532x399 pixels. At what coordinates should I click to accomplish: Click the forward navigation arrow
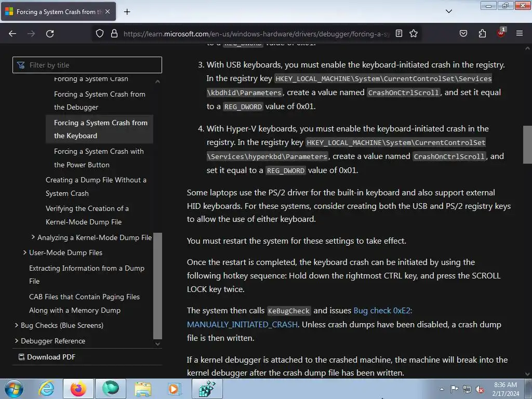[x=31, y=34]
